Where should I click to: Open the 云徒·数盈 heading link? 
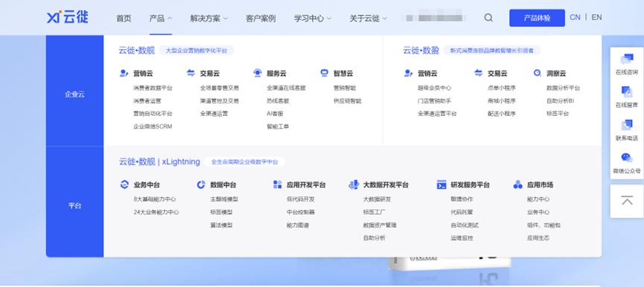tap(421, 51)
